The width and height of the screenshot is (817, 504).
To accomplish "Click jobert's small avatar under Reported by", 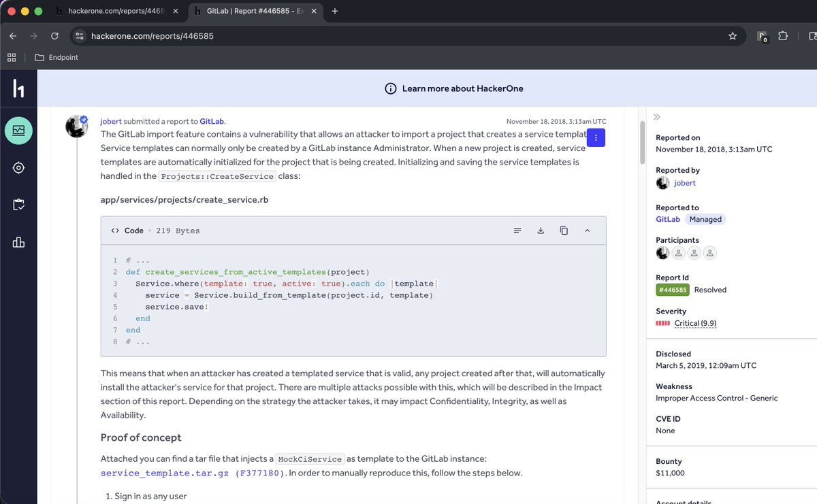I will click(662, 183).
